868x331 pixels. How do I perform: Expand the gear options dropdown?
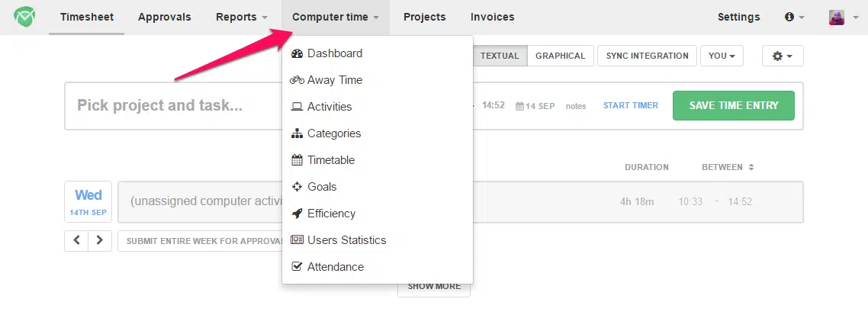(x=783, y=56)
